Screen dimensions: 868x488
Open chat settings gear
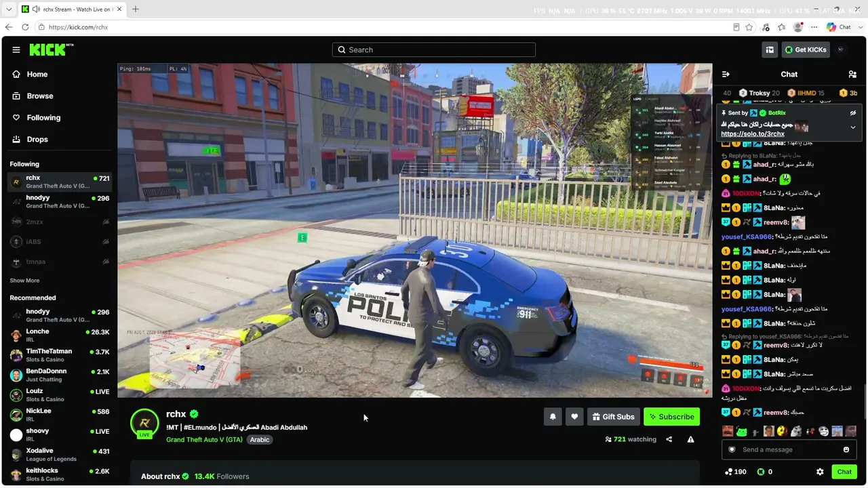[820, 472]
